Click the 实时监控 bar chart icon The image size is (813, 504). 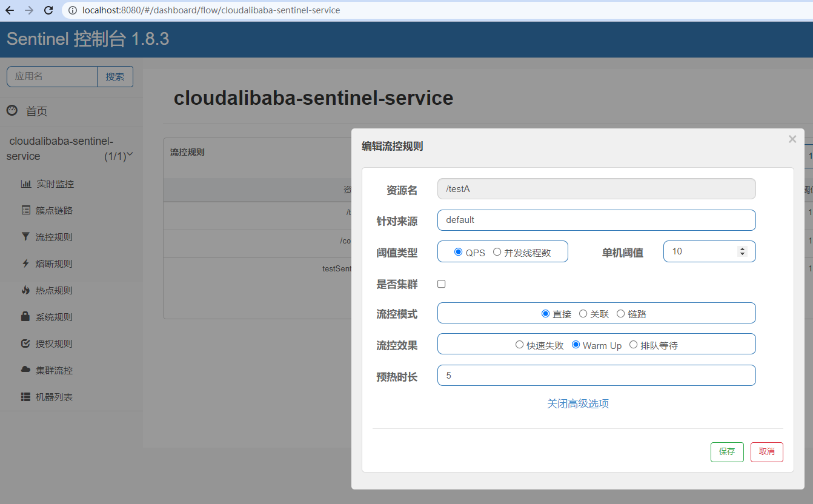[26, 184]
